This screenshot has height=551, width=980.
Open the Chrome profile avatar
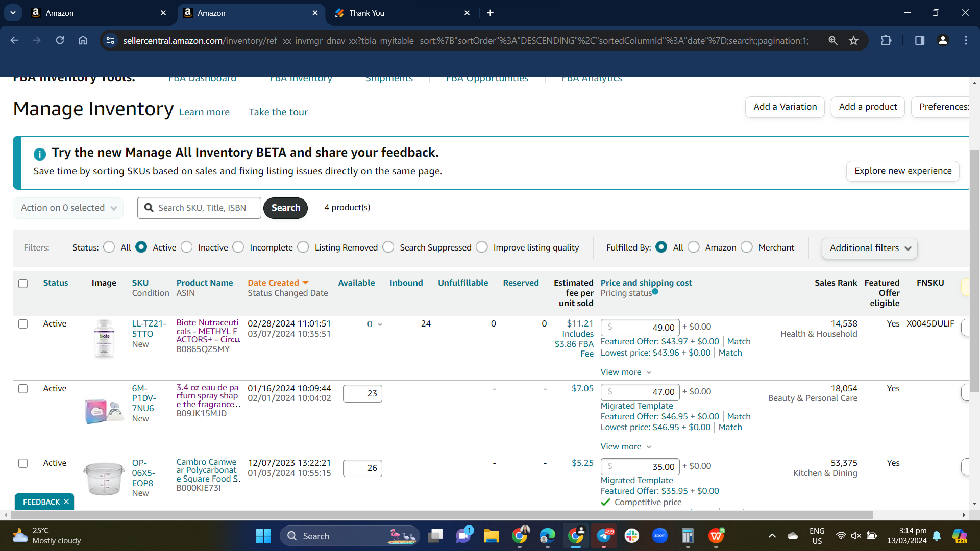coord(943,40)
